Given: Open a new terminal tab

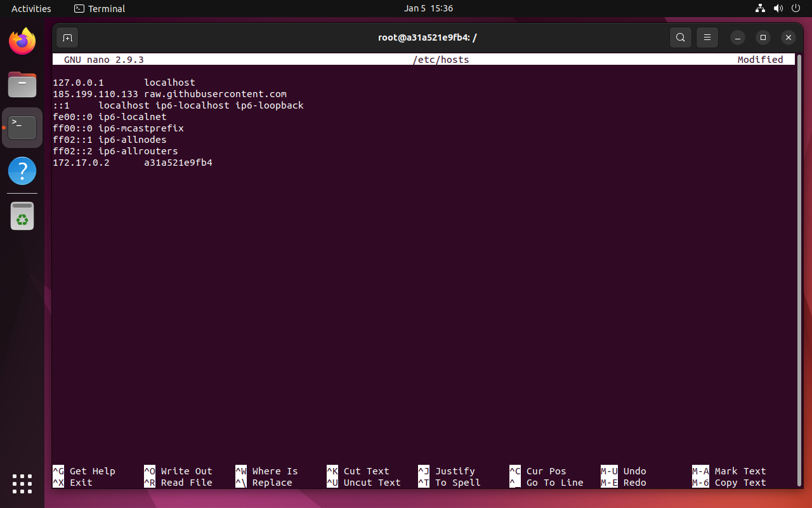Looking at the screenshot, I should point(67,37).
